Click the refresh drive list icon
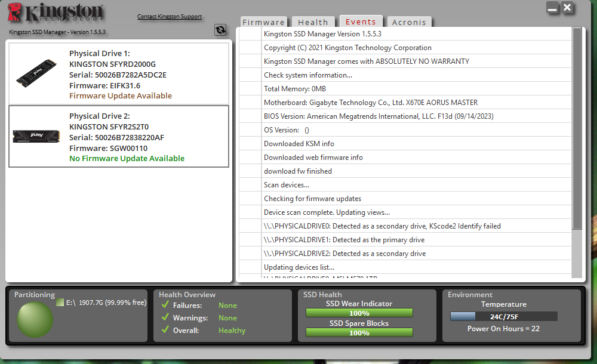 coord(220,30)
